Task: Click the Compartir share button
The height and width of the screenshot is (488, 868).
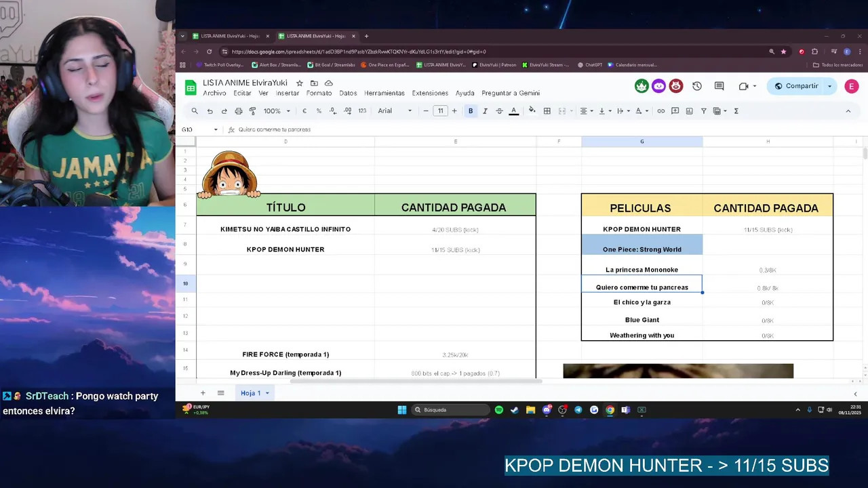Action: click(x=796, y=86)
